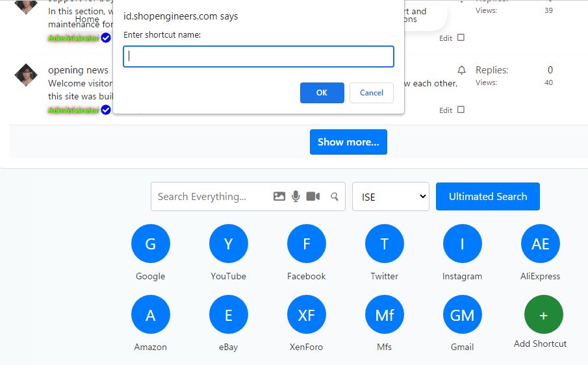Open the Gmail GM shortcut circle
Viewport: 588px width, 365px height.
click(x=463, y=314)
